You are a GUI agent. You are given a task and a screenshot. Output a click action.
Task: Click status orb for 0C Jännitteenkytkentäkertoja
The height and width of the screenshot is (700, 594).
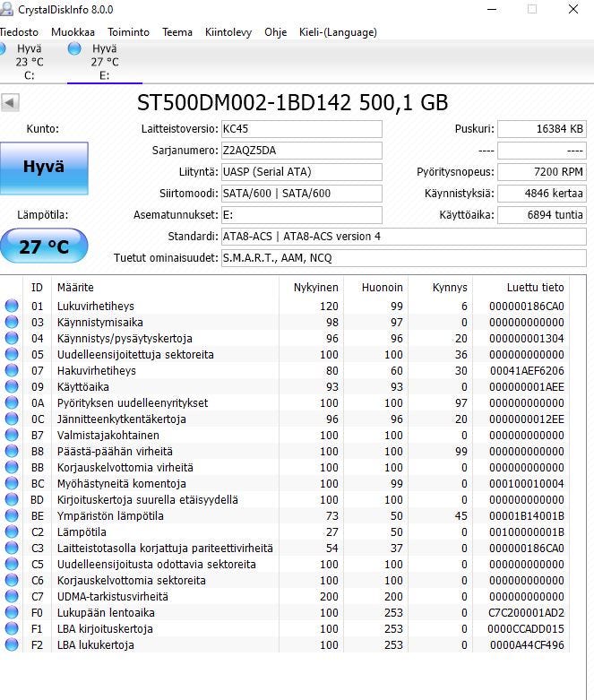(12, 419)
